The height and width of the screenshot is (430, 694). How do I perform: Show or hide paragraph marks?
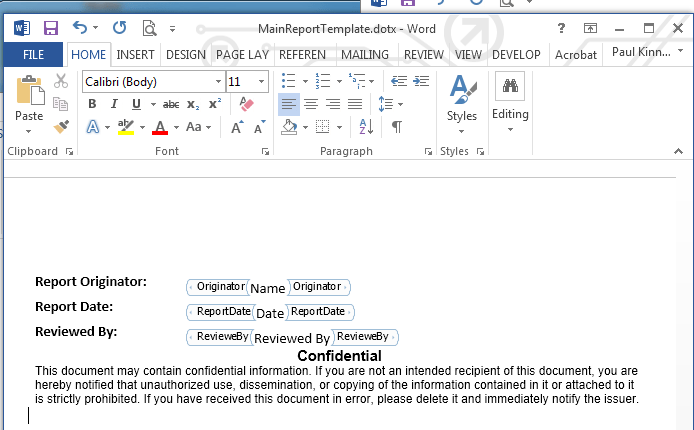(397, 127)
